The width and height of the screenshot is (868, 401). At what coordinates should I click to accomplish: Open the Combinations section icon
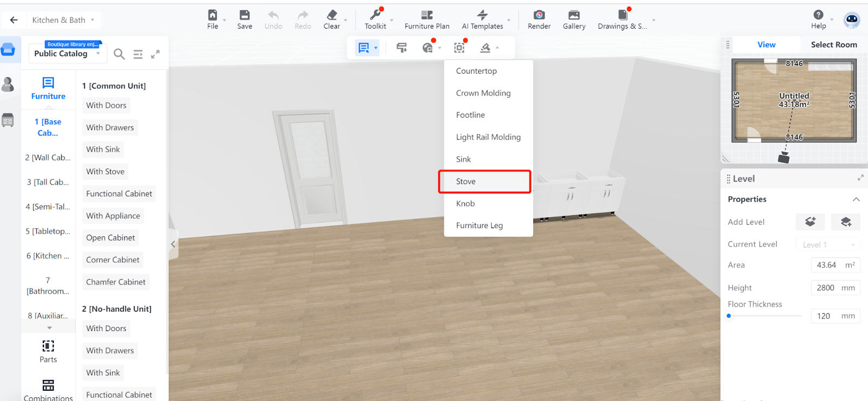coord(48,385)
